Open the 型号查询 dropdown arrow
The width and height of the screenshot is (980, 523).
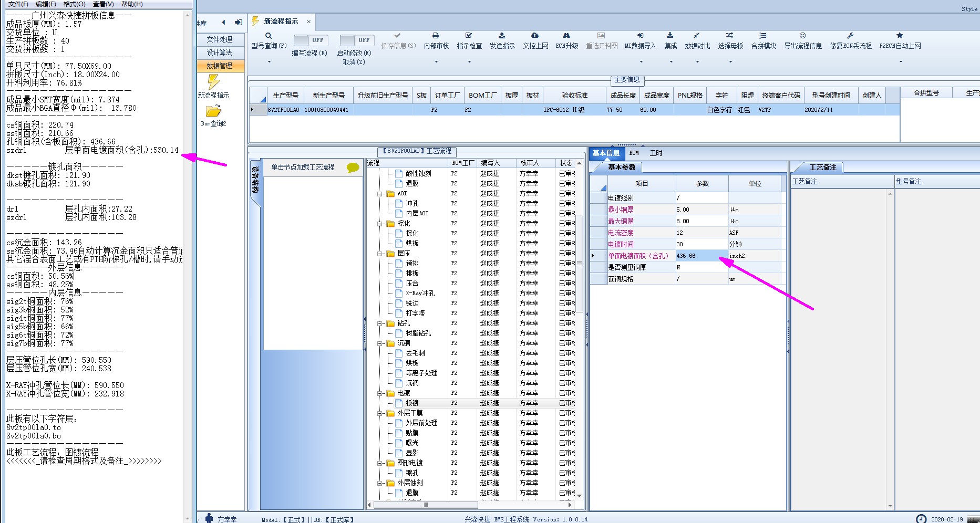coord(269,62)
